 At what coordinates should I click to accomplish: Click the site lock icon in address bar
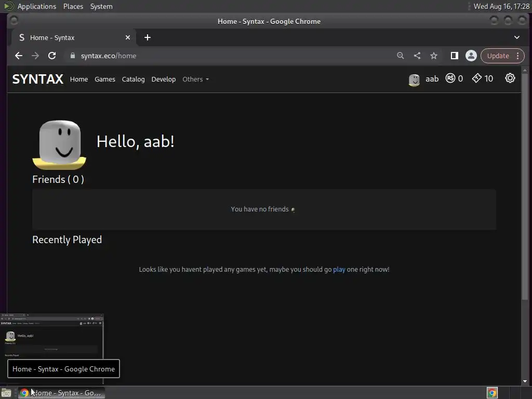[73, 56]
